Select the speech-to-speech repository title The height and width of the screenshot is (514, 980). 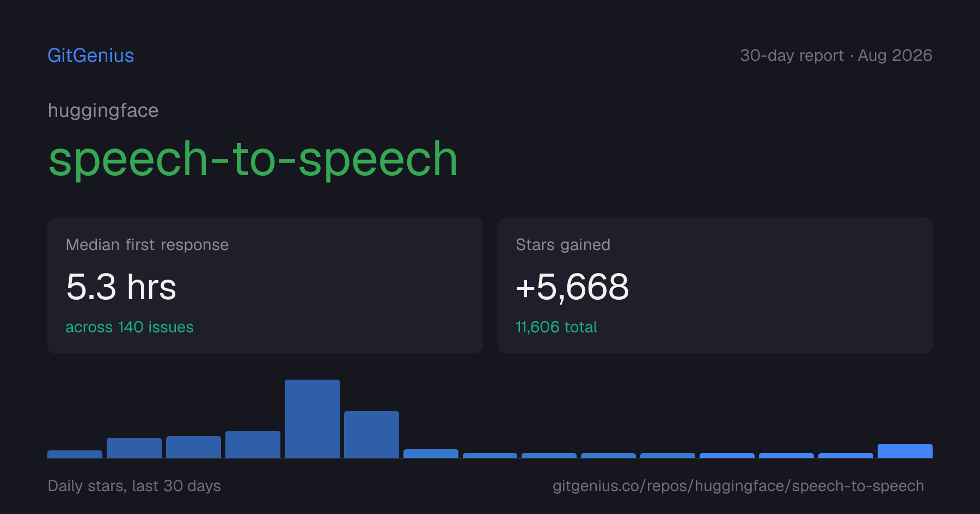pyautogui.click(x=253, y=159)
